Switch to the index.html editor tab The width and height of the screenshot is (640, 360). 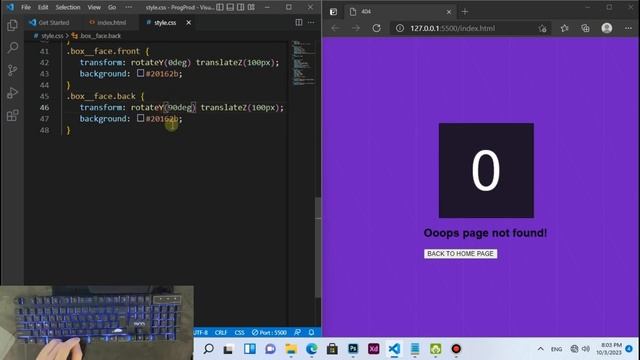point(108,22)
